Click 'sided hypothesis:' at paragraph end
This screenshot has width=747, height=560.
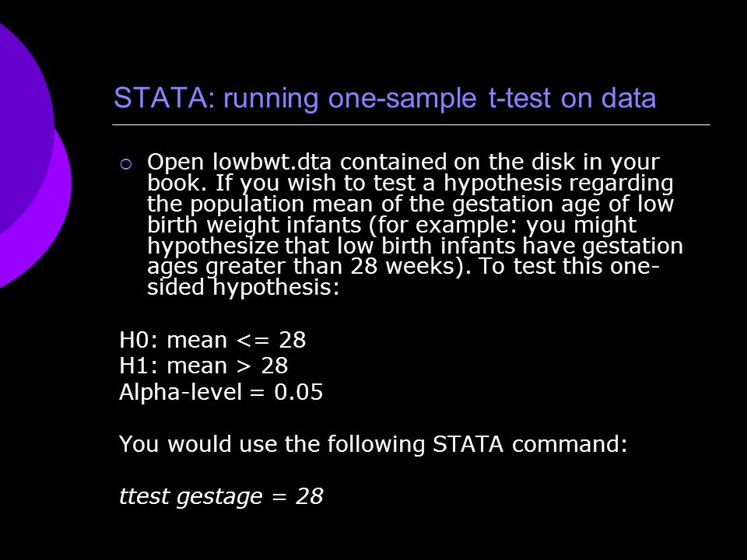tap(244, 287)
